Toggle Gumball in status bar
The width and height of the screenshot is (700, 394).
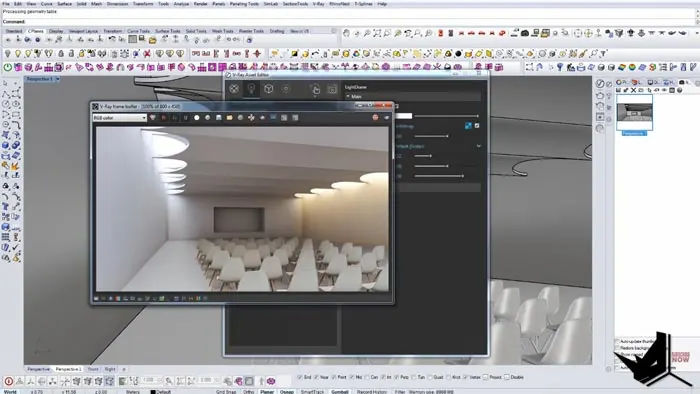340,392
